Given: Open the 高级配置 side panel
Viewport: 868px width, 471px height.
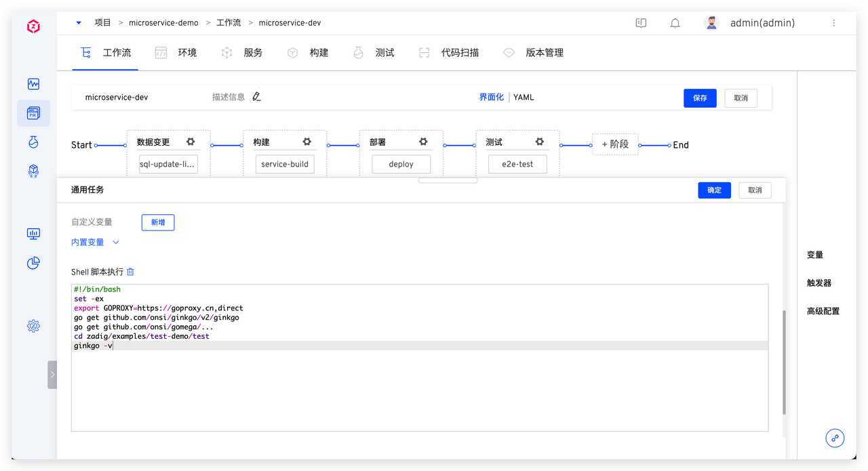Looking at the screenshot, I should 823,311.
